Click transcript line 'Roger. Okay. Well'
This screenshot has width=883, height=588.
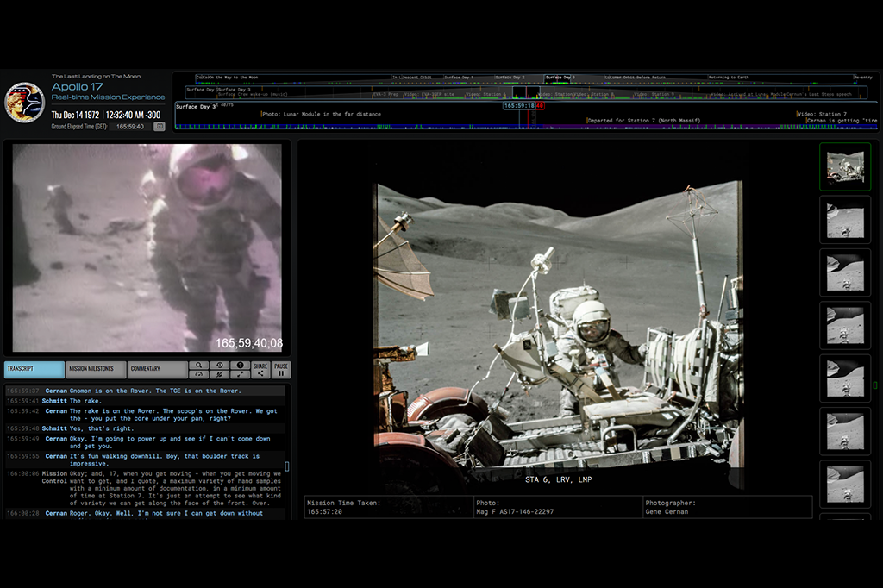click(x=145, y=514)
